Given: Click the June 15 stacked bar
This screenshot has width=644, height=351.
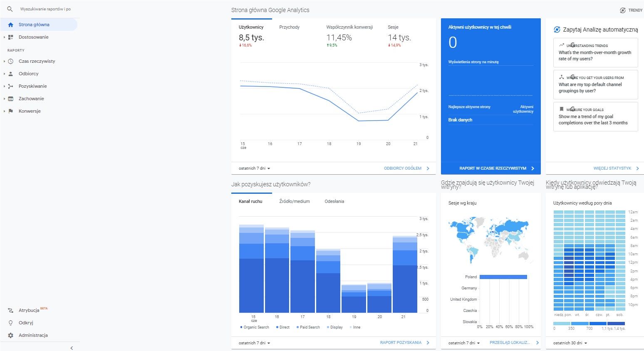Looking at the screenshot, I should (251, 269).
